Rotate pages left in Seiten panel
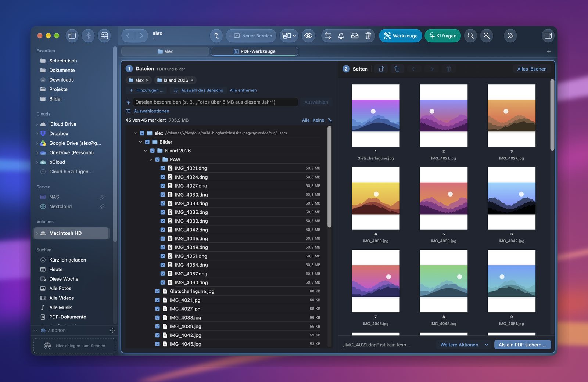The image size is (588, 382). pos(381,69)
